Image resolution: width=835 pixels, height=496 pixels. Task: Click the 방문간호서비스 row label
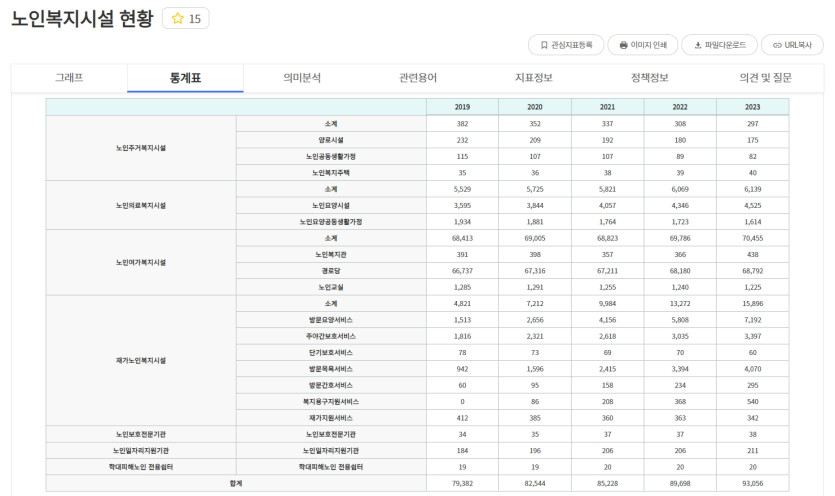[x=331, y=385]
